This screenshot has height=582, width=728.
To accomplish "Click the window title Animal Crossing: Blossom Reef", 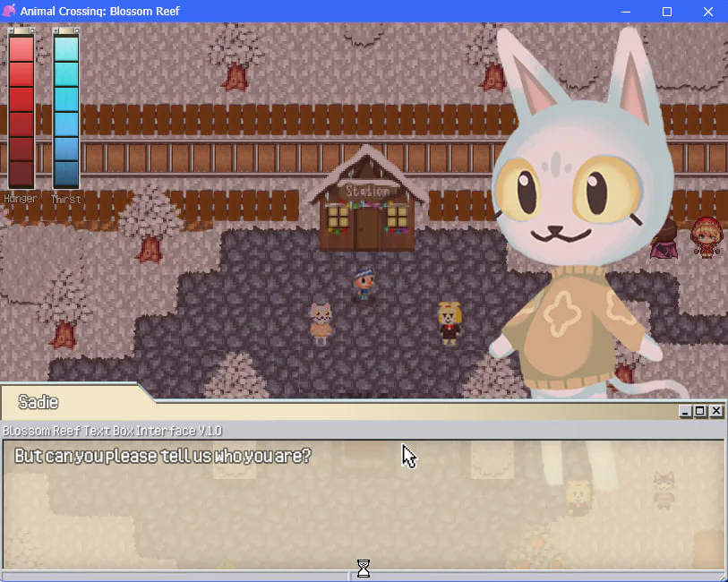I will point(99,11).
